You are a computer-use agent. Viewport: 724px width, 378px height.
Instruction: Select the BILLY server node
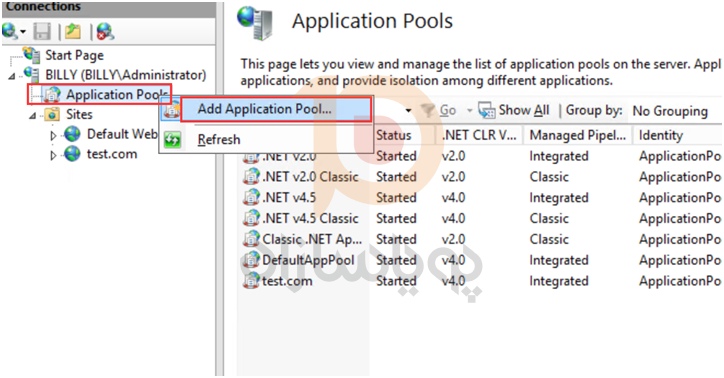tap(125, 75)
